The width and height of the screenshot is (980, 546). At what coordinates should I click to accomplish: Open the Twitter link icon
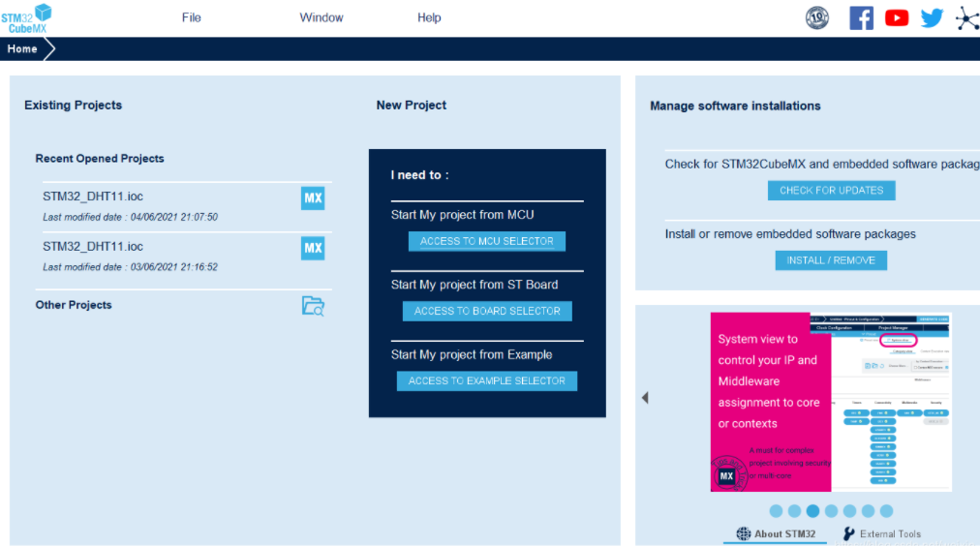point(932,18)
